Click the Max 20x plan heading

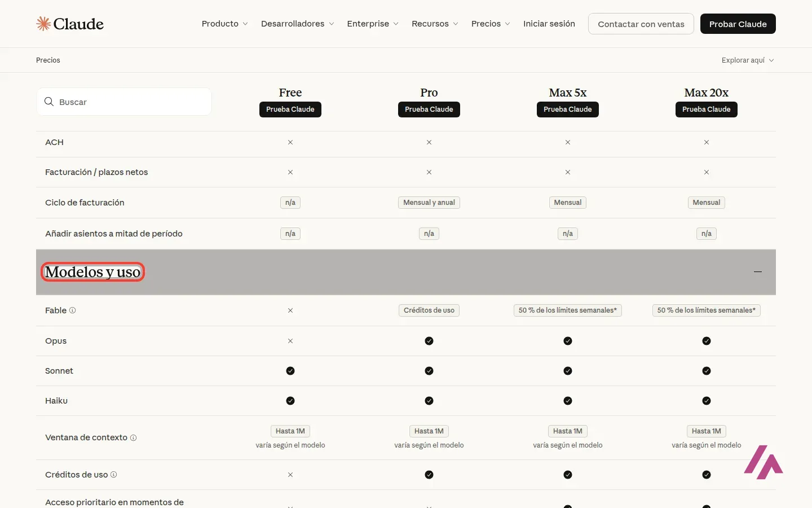pos(707,93)
